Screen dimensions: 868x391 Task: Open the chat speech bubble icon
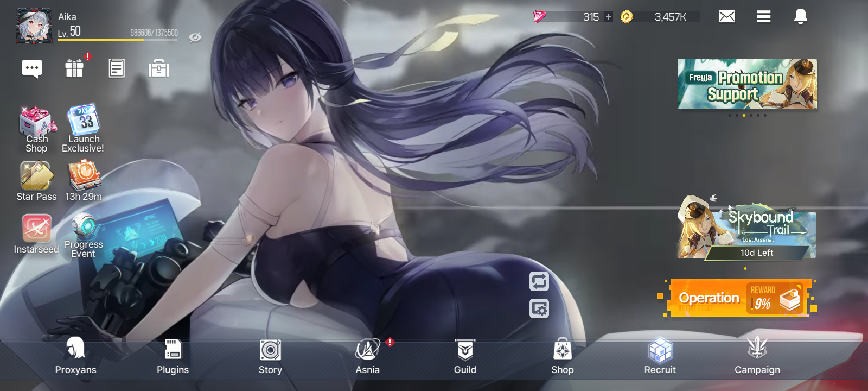click(x=32, y=69)
